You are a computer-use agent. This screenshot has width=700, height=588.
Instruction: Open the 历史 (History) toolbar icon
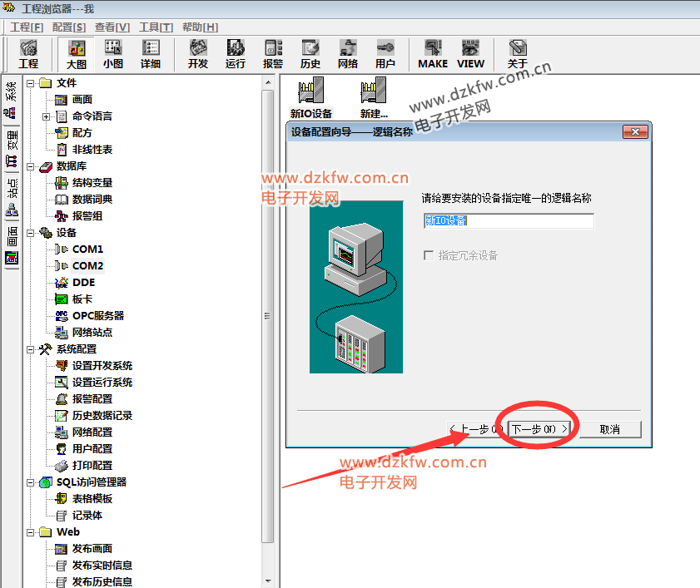pos(310,54)
